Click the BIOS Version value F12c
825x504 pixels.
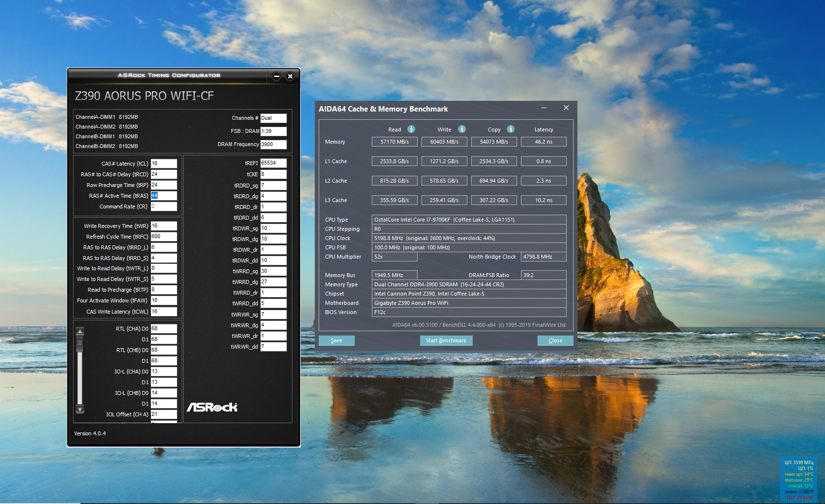coord(469,312)
